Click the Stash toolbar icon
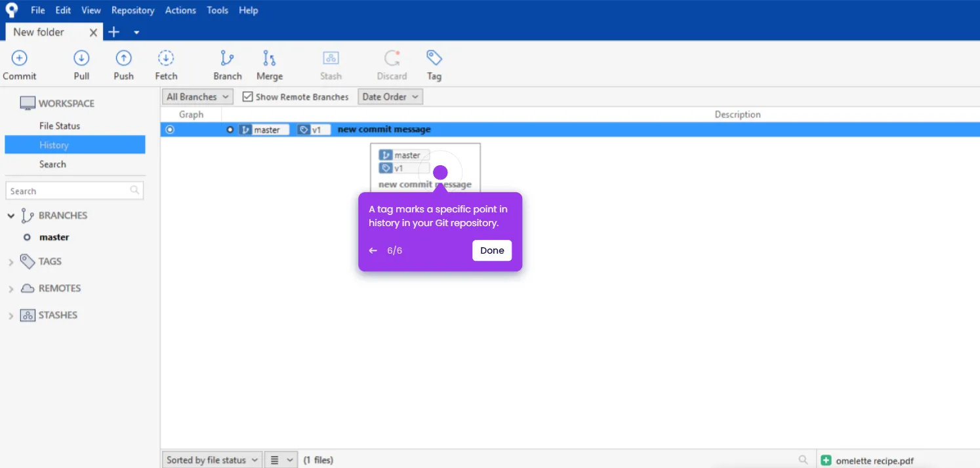This screenshot has height=468, width=980. 331,58
